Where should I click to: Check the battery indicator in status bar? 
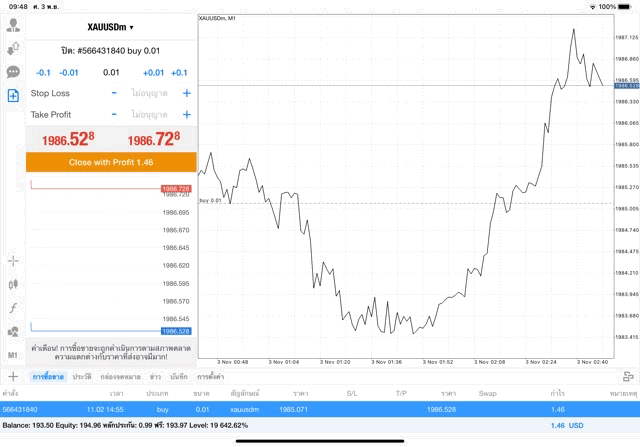coord(624,7)
